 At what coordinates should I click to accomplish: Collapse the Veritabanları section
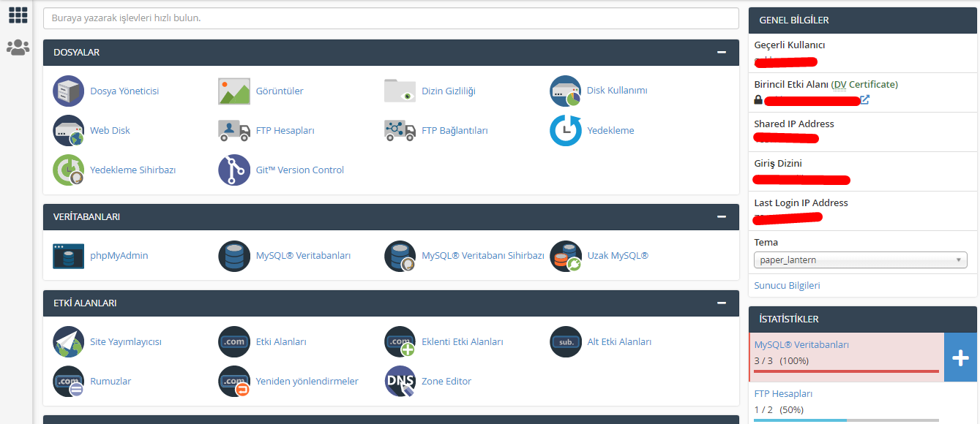pyautogui.click(x=722, y=217)
